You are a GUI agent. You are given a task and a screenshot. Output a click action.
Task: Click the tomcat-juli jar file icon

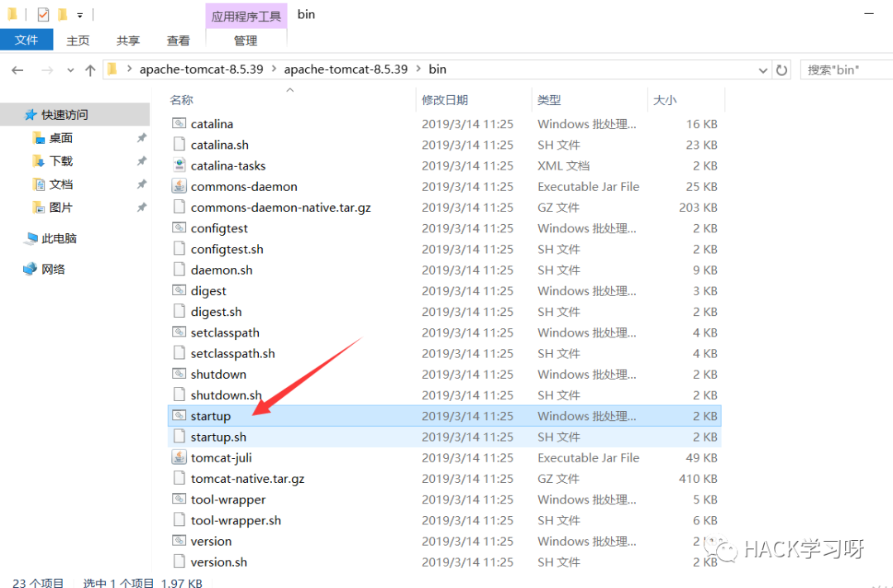point(179,457)
